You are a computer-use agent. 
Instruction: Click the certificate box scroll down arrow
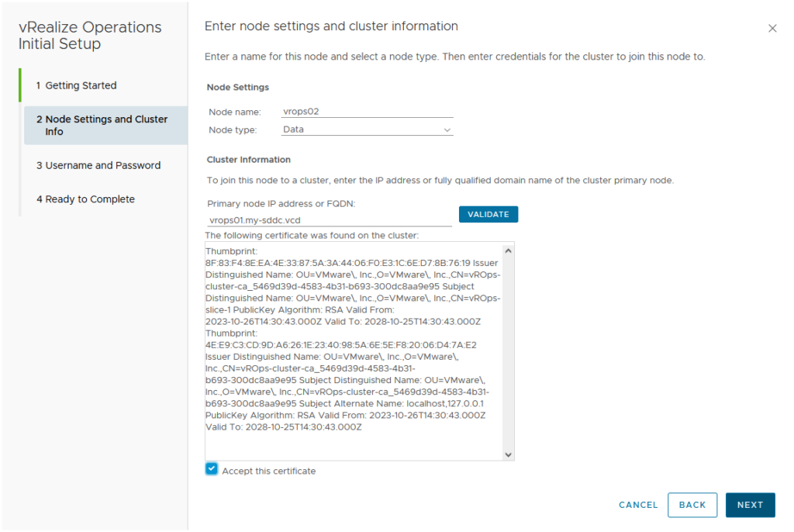(x=508, y=454)
